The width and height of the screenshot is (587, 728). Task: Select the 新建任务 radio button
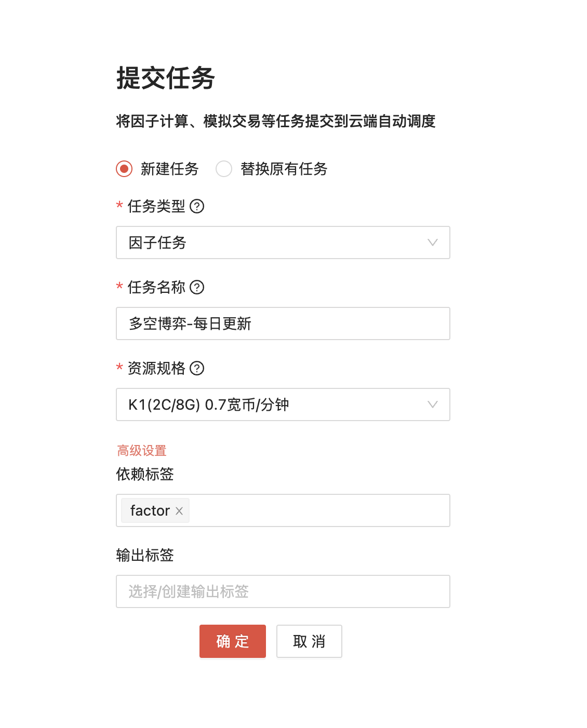point(124,169)
